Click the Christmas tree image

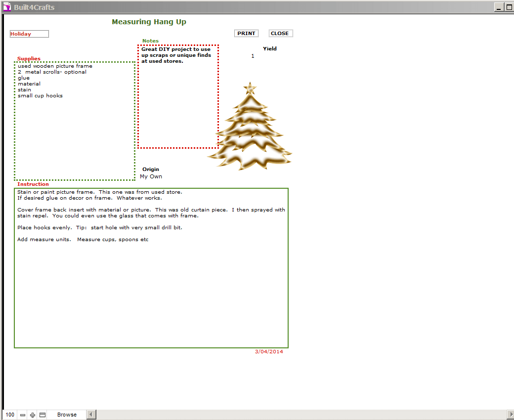click(x=250, y=128)
